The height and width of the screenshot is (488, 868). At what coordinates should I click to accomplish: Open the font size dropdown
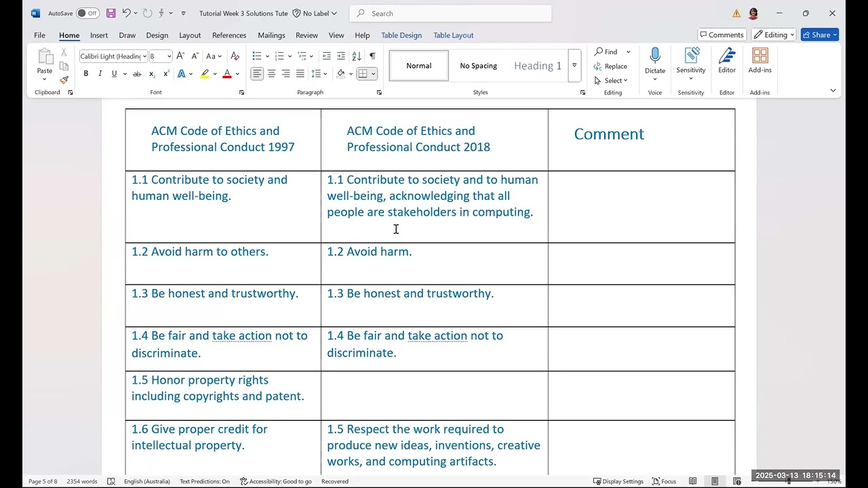coord(169,56)
